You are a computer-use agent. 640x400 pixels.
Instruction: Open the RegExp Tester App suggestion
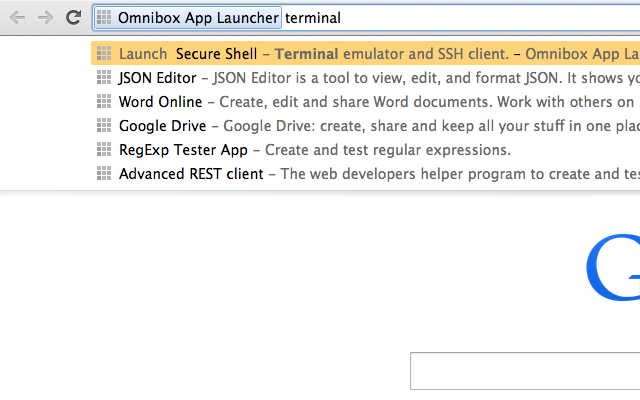365,150
